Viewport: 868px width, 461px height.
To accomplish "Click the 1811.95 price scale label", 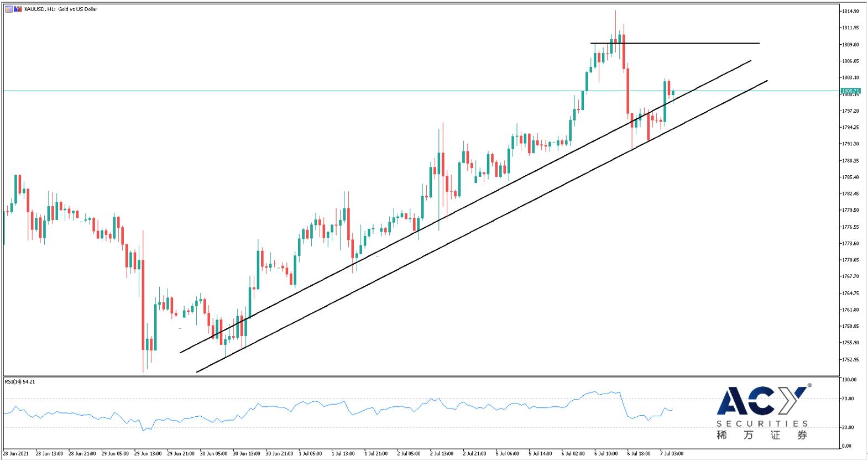I will click(x=850, y=28).
